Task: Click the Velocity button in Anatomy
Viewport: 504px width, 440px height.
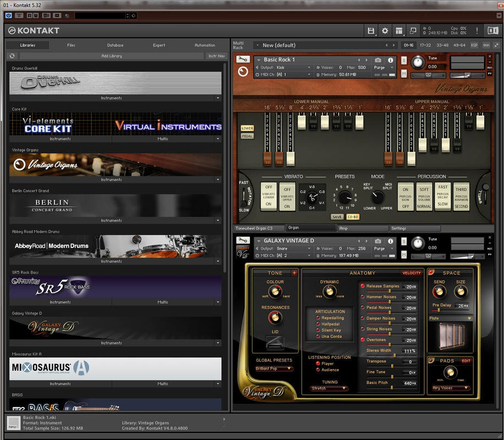Action: point(412,273)
